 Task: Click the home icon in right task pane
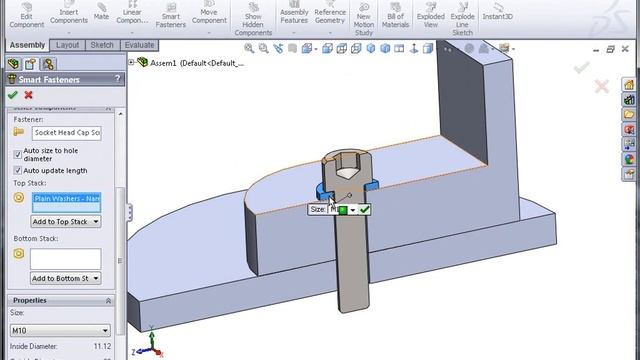(x=629, y=84)
